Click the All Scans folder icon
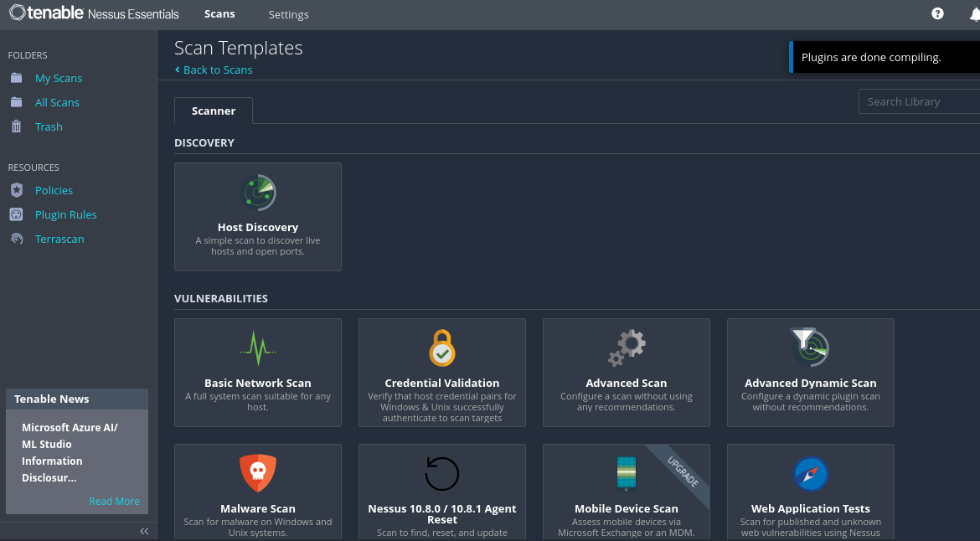 pyautogui.click(x=16, y=102)
